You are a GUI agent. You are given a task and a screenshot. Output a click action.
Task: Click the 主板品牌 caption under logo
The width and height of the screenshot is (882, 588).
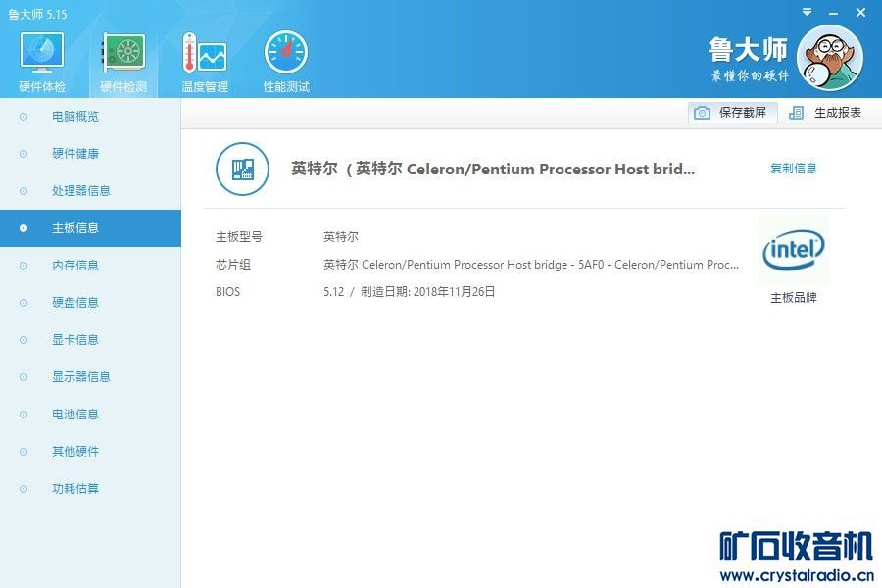(x=793, y=298)
